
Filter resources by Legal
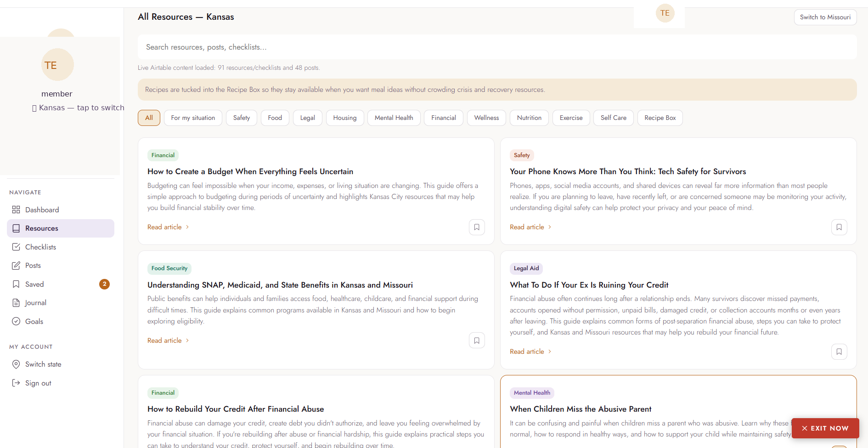click(308, 118)
